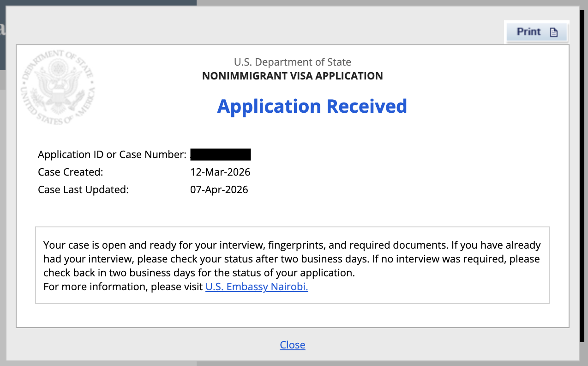Click the Department of State seal

pyautogui.click(x=58, y=88)
